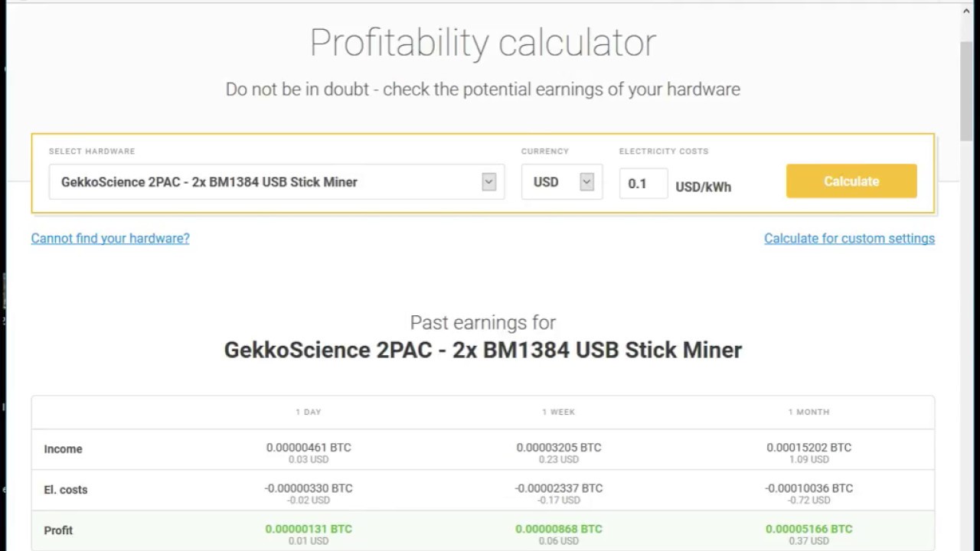Click the Profit row label

click(58, 530)
